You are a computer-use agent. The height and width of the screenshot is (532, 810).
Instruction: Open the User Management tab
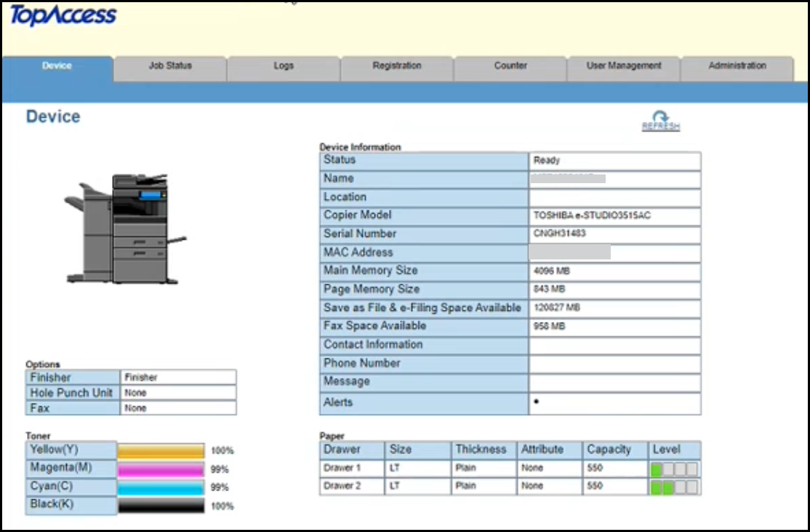pyautogui.click(x=624, y=66)
